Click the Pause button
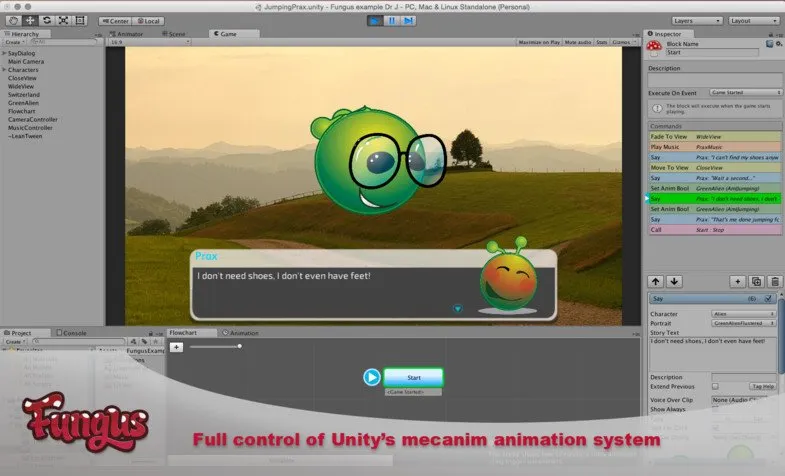Viewport: 785px width, 476px height. tap(391, 21)
